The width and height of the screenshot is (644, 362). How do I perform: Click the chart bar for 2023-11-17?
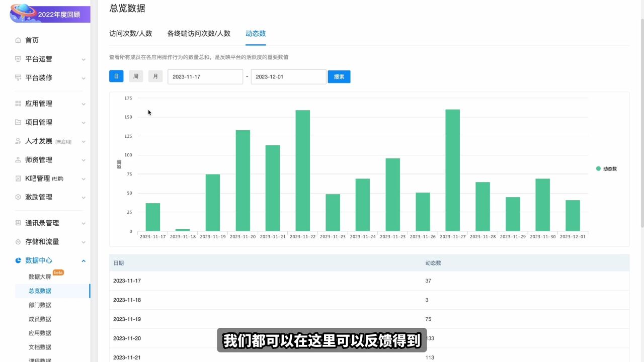coord(153,217)
